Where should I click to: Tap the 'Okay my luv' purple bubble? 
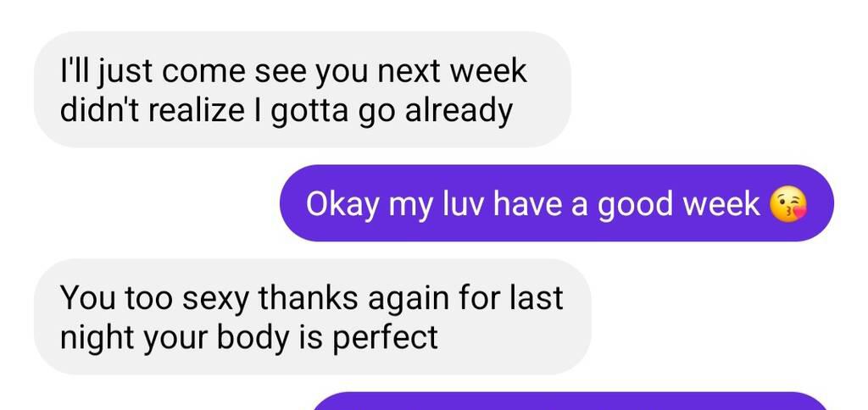(x=556, y=203)
